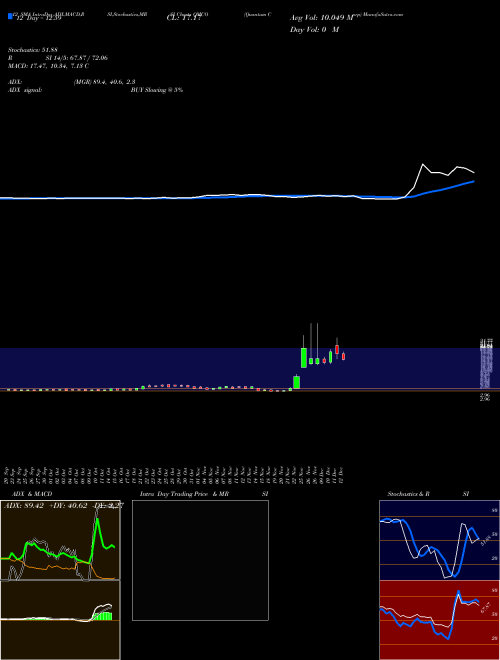Click the "Intra Day Trading Price & MR" title
Screen dimensions: 500x660
point(184,494)
